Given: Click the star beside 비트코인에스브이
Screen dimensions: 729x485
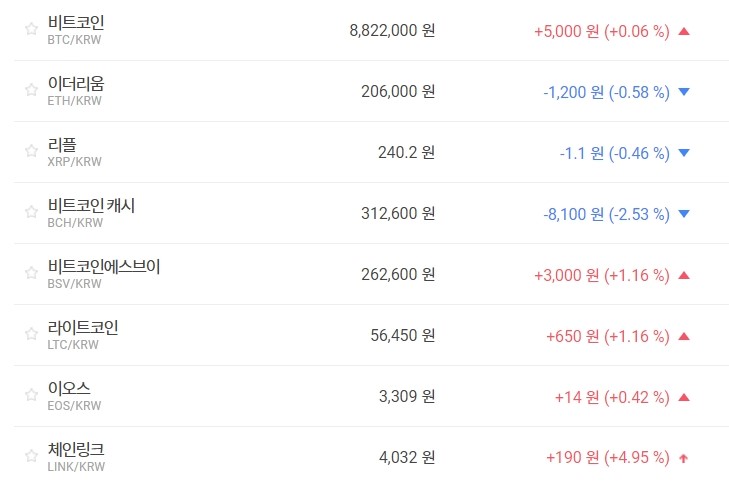Looking at the screenshot, I should tap(31, 274).
